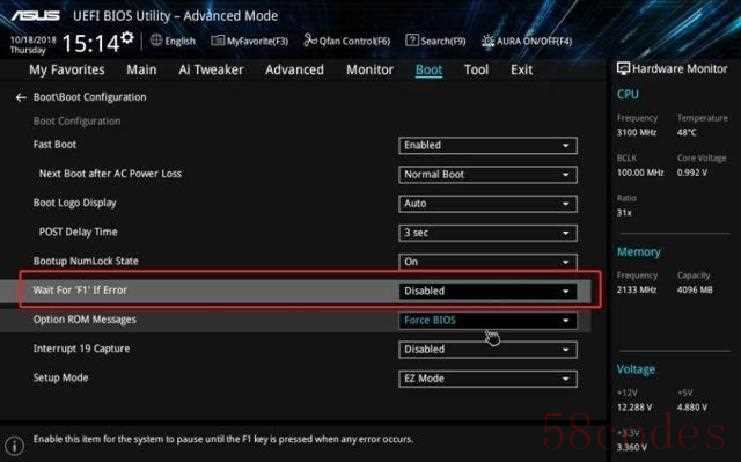Click the 12.288 V voltage reading
The image size is (741, 462).
pyautogui.click(x=635, y=407)
